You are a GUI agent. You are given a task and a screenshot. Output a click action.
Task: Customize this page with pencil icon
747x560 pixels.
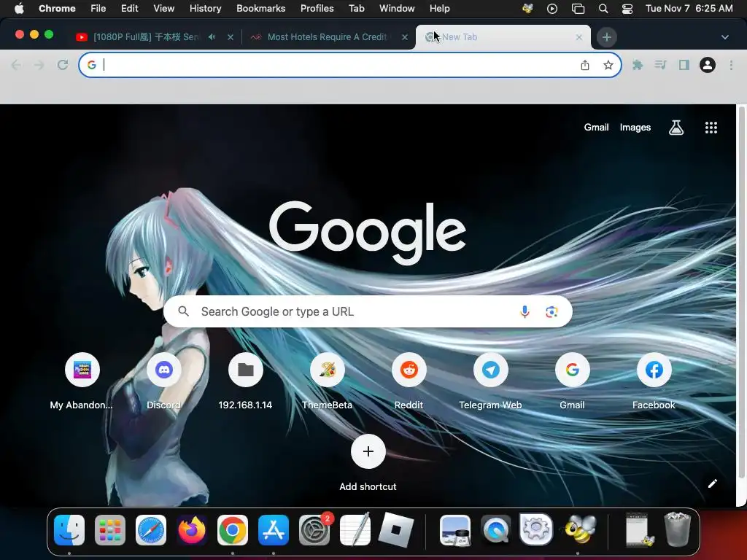tap(712, 484)
